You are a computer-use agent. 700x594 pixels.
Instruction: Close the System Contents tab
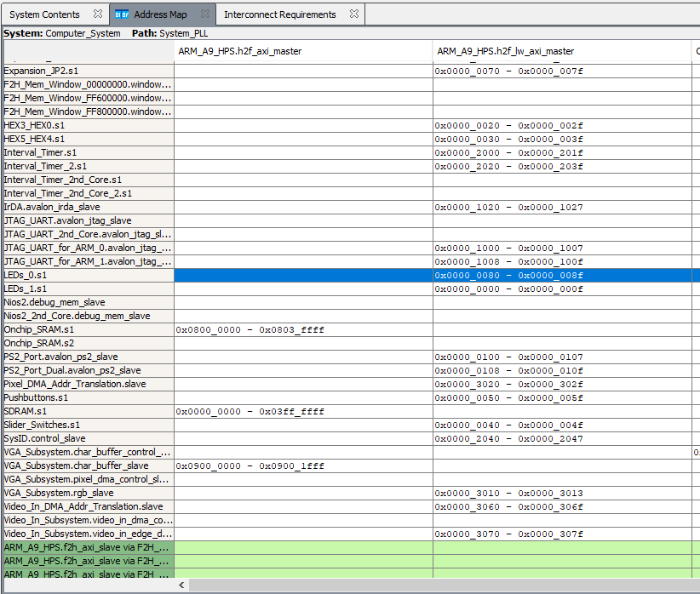point(97,14)
